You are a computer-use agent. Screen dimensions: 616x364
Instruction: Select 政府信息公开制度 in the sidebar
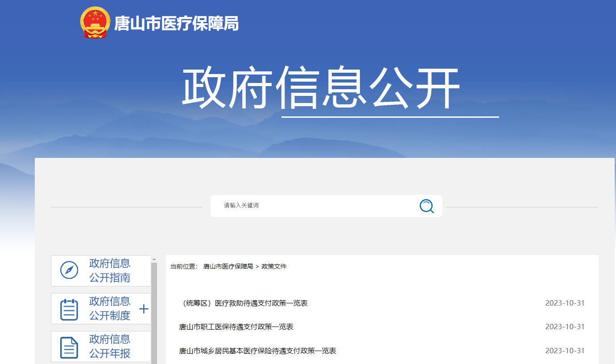point(110,308)
